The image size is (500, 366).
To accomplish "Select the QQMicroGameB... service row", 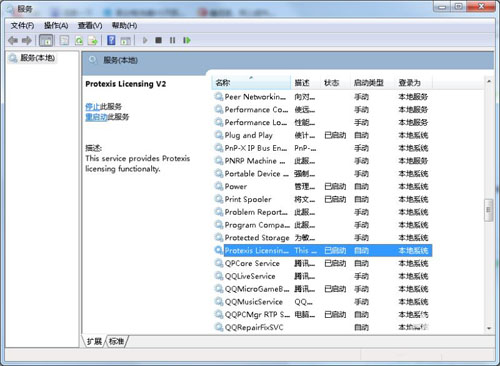I will (322, 289).
